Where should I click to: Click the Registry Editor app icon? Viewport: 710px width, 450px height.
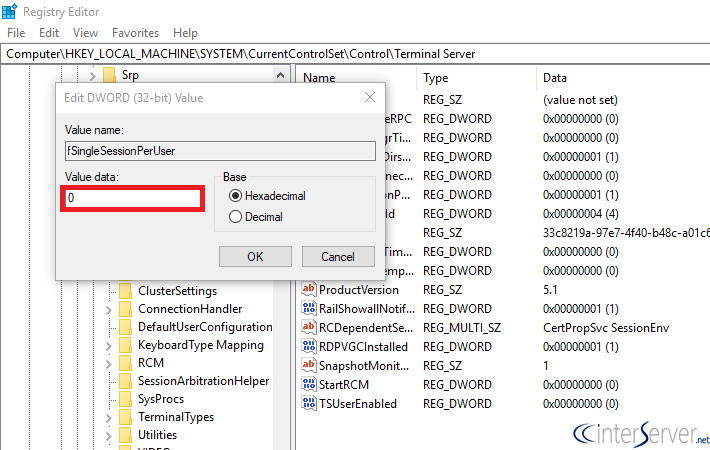(x=9, y=11)
